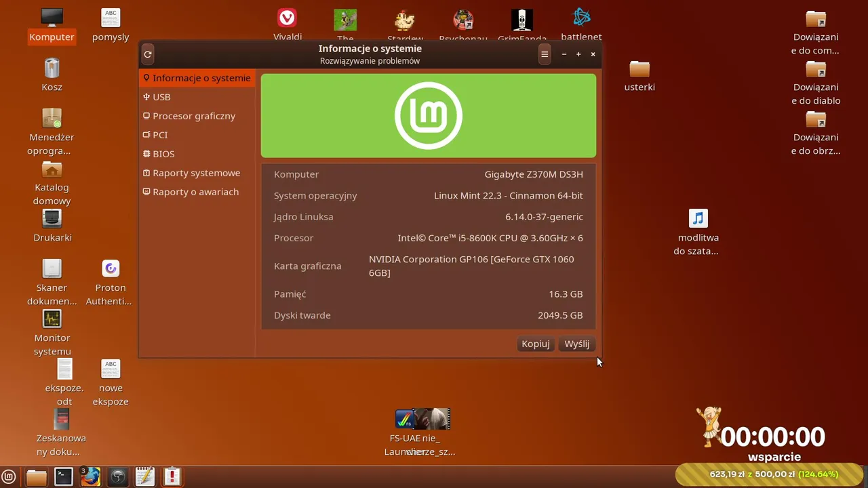Image resolution: width=868 pixels, height=488 pixels.
Task: Click the Wyślij button
Action: click(x=577, y=344)
